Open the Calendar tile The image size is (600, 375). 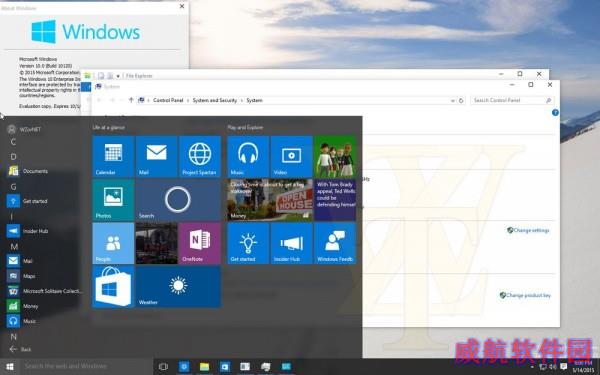point(113,157)
